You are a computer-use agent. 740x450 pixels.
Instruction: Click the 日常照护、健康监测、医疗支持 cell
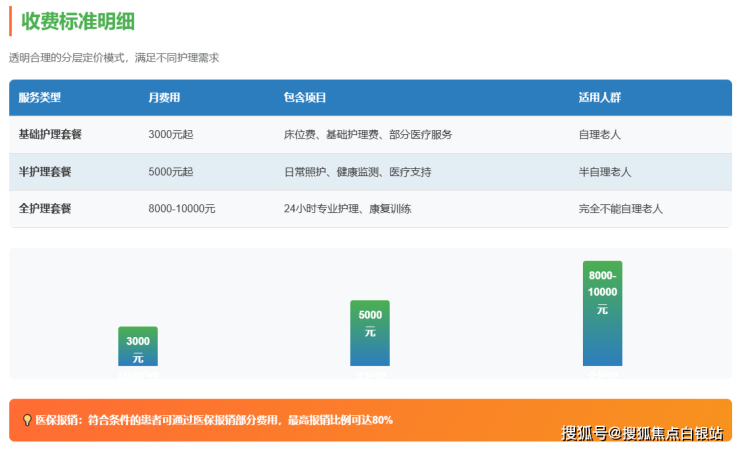[x=357, y=172]
